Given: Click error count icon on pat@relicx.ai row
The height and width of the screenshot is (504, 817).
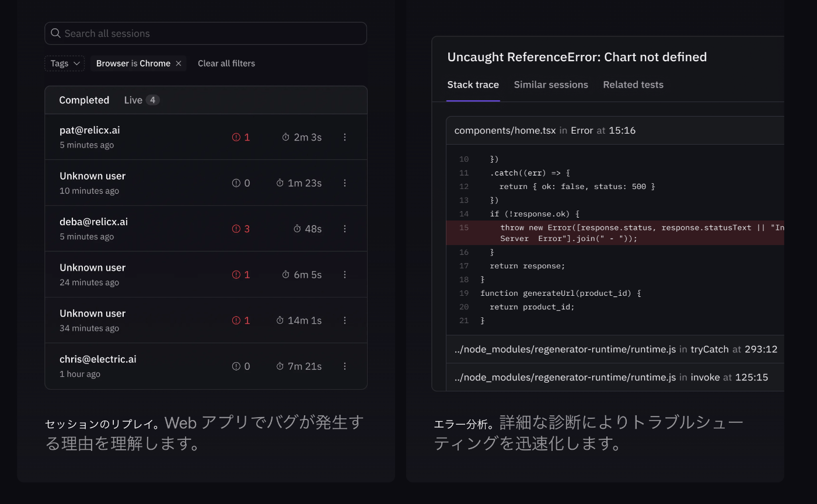Looking at the screenshot, I should 236,137.
